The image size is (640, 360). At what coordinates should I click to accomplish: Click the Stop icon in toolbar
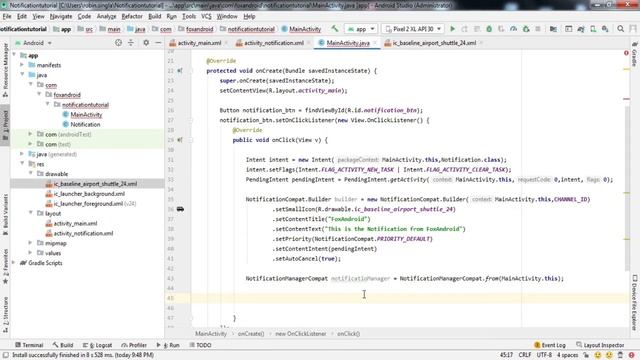tap(538, 29)
